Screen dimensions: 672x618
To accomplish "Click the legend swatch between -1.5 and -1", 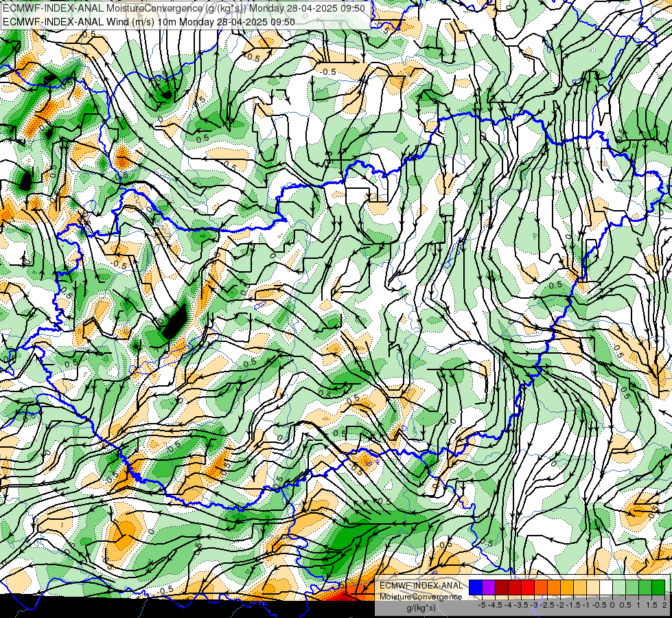I will coord(580,588).
